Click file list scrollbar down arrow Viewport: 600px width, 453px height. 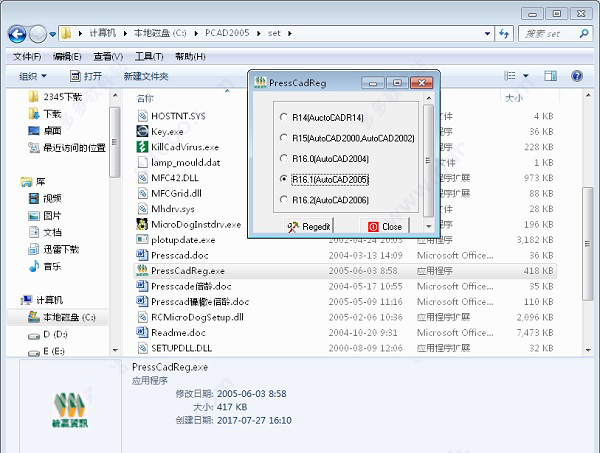588,350
